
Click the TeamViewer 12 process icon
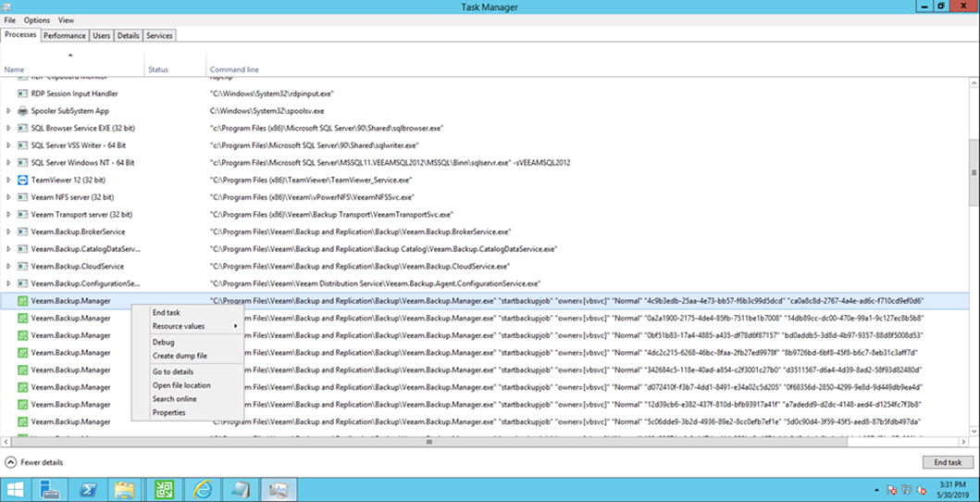click(x=22, y=180)
